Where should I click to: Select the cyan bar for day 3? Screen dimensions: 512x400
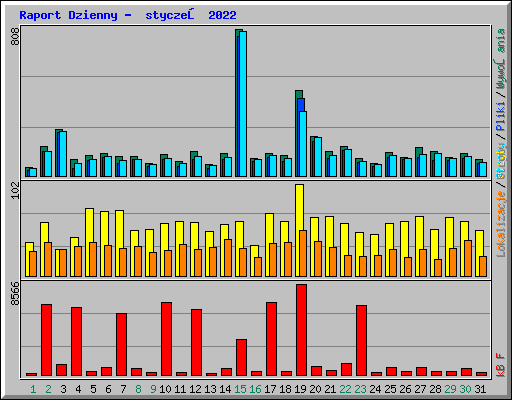[x=63, y=154]
